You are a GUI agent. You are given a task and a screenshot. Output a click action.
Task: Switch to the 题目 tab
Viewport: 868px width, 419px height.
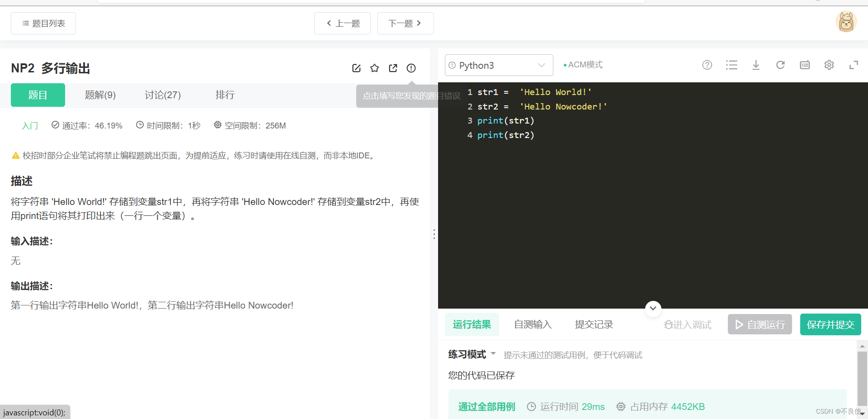(x=38, y=95)
